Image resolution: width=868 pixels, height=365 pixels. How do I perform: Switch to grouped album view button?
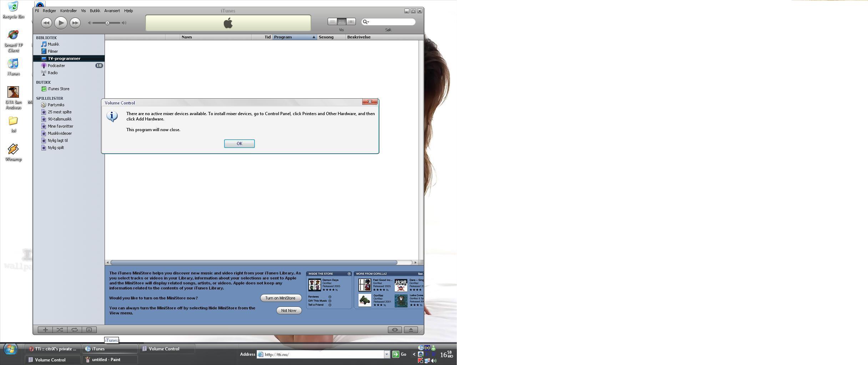click(342, 22)
